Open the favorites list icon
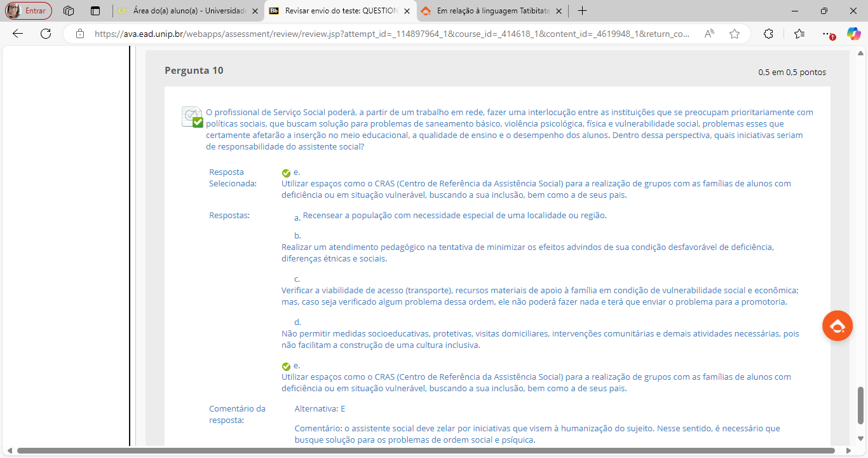 (799, 34)
